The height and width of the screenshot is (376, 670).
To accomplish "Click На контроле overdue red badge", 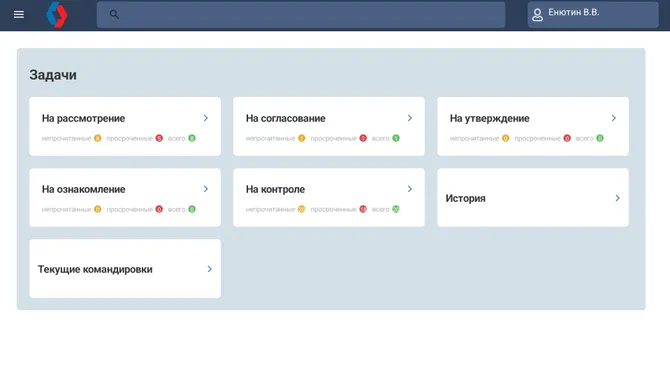I will [x=363, y=209].
